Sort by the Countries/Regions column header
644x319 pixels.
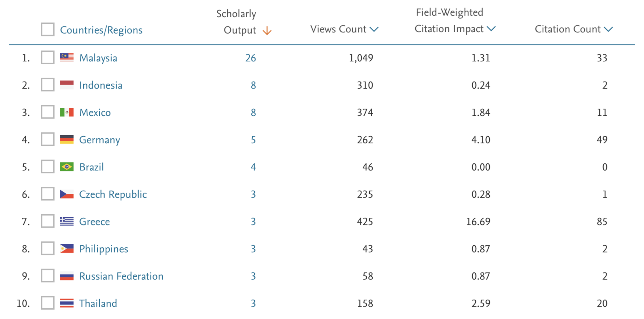click(101, 30)
